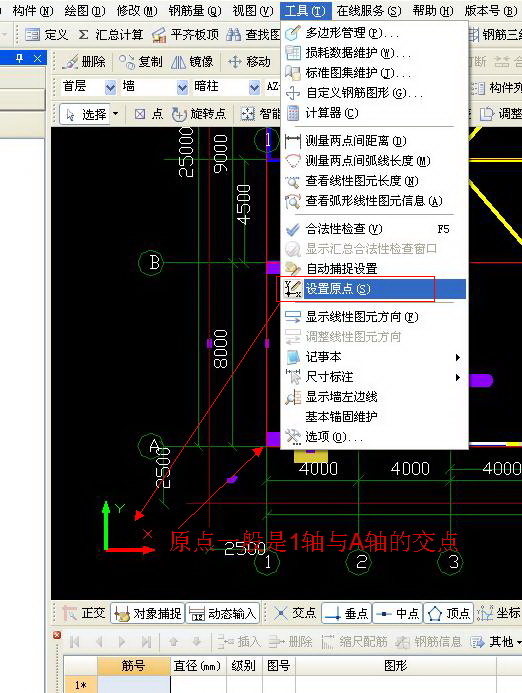Screen dimensions: 522x693
Task: Open the 钢筋量(Q) menu
Action: point(195,10)
